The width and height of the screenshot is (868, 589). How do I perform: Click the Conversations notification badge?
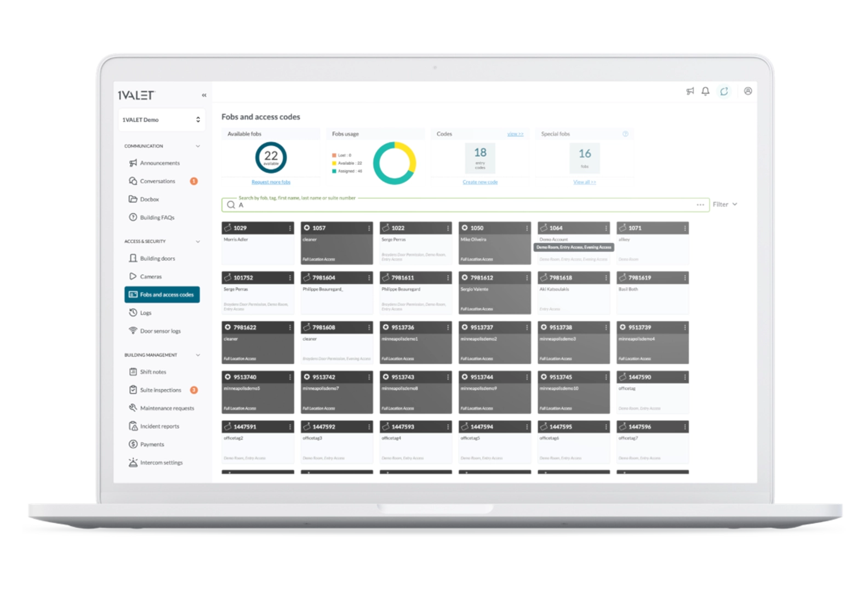point(193,181)
